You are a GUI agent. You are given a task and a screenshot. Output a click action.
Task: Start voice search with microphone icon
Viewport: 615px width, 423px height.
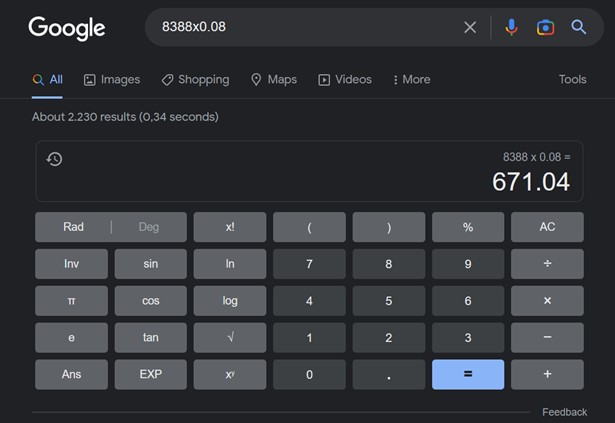coord(511,27)
